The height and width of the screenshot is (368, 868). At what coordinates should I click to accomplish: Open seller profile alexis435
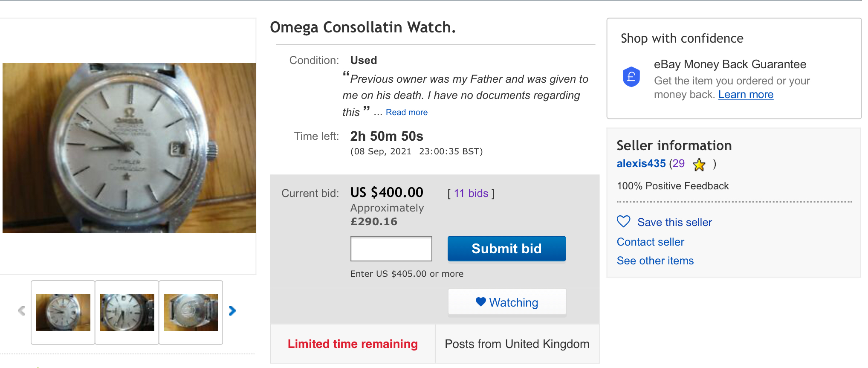[641, 164]
